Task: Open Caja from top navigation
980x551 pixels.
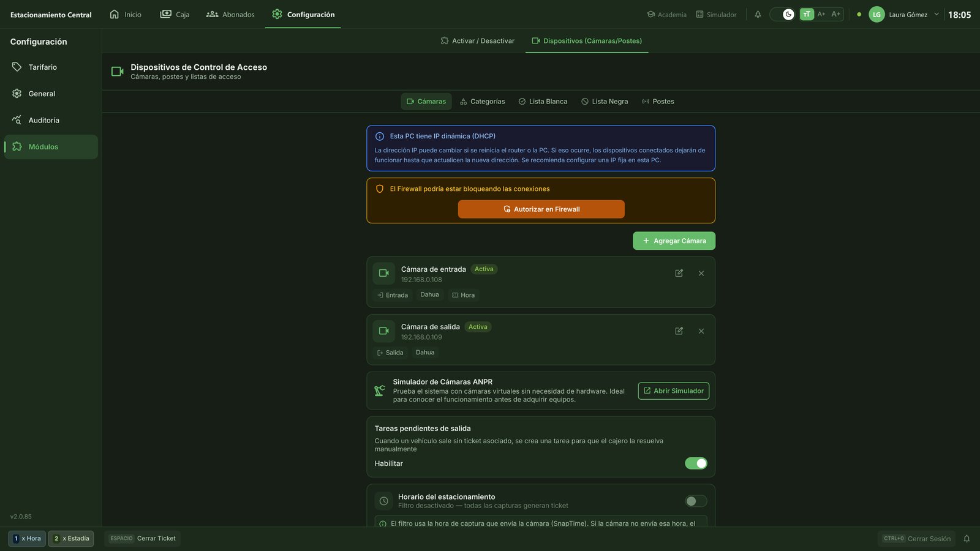Action: pyautogui.click(x=175, y=14)
